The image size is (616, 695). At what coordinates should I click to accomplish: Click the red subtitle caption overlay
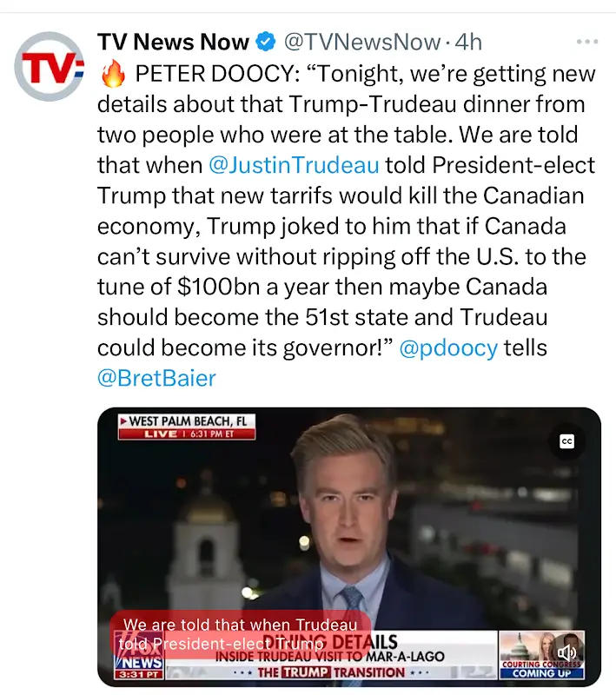[240, 634]
